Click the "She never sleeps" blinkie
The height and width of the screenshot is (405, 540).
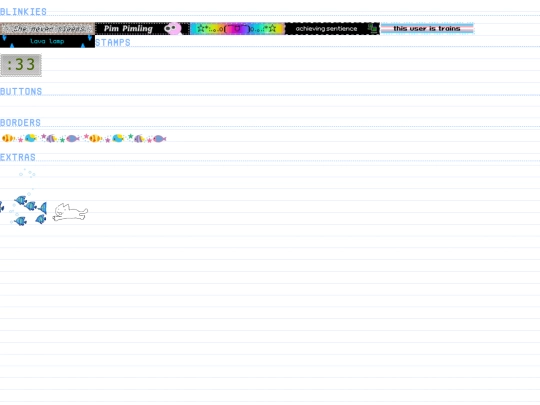coord(48,29)
